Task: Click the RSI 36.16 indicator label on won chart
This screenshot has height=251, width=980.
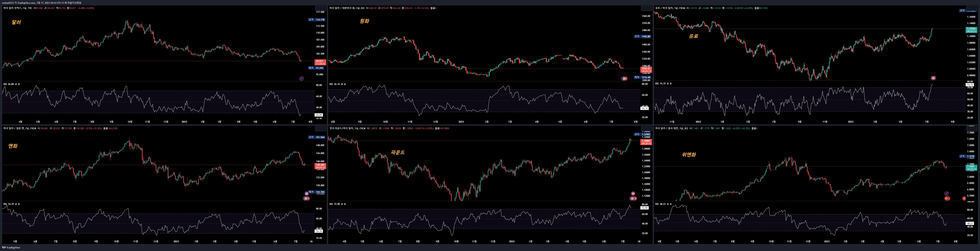Action: (335, 84)
